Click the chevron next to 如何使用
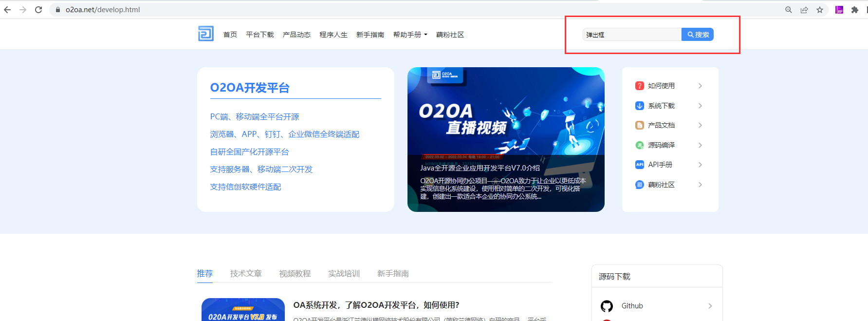Image resolution: width=868 pixels, height=321 pixels. 700,86
